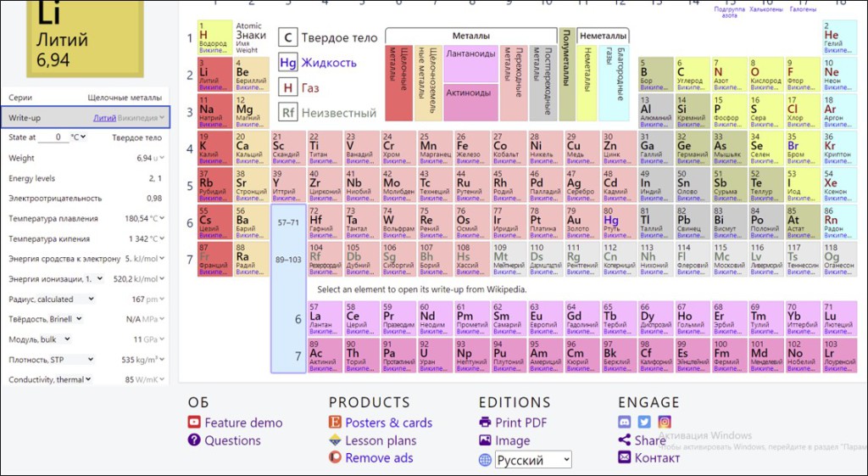Click the State at temperature input field

55,137
